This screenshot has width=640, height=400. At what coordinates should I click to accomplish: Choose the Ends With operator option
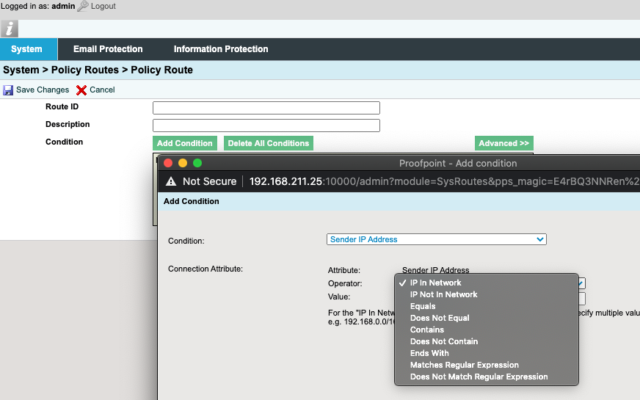[x=486, y=353]
